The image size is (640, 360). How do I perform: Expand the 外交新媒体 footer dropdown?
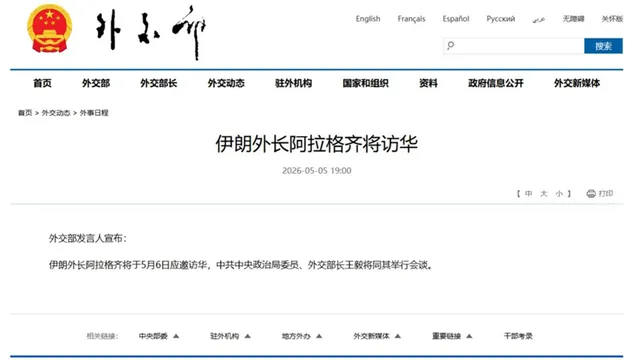click(x=377, y=336)
